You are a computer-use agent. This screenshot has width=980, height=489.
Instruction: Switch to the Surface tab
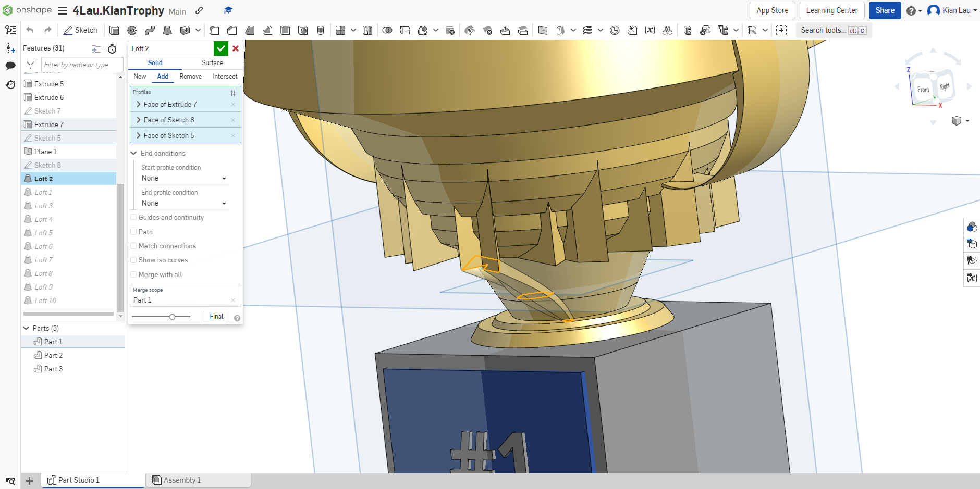[212, 62]
